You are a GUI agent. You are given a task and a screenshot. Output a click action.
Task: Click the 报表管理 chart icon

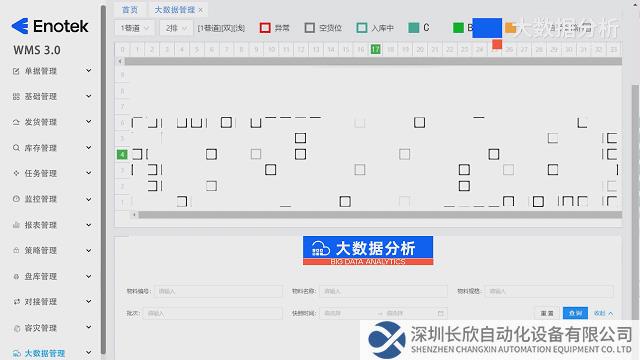16,225
